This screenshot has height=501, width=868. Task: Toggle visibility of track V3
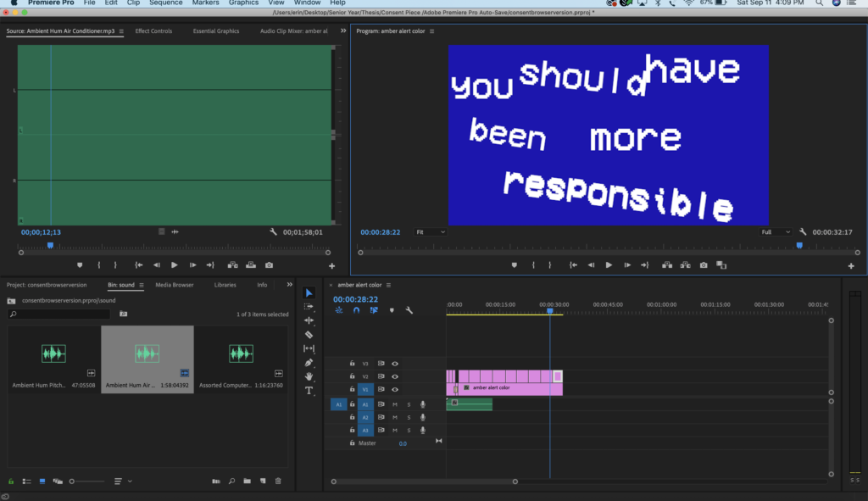click(x=395, y=364)
